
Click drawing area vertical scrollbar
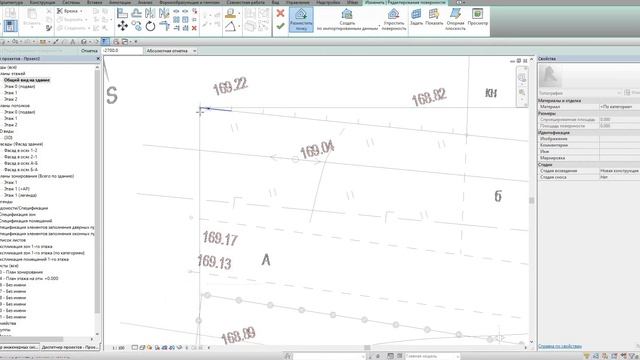[531, 200]
